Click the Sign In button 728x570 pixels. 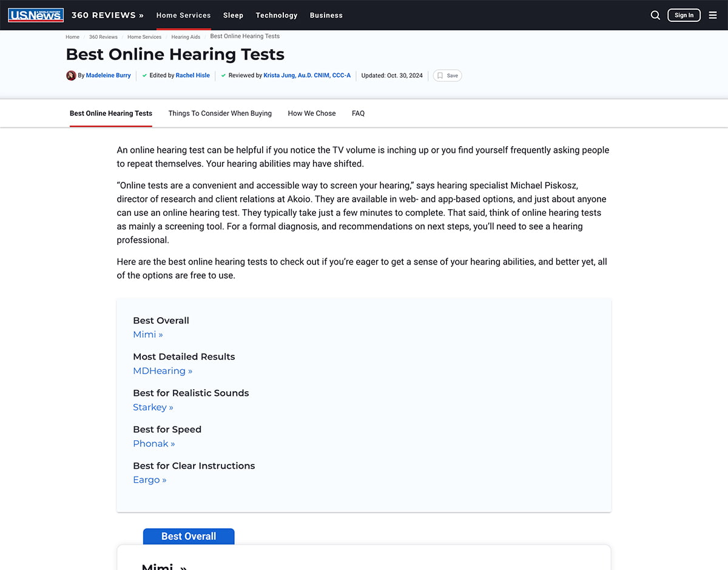(x=684, y=15)
